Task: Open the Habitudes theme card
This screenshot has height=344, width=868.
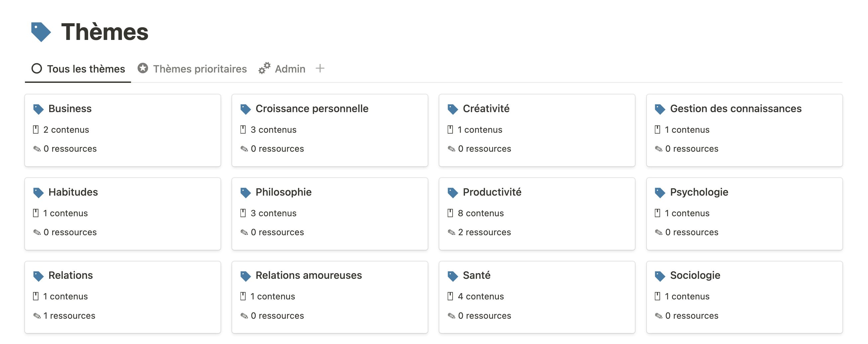Action: pyautogui.click(x=73, y=192)
